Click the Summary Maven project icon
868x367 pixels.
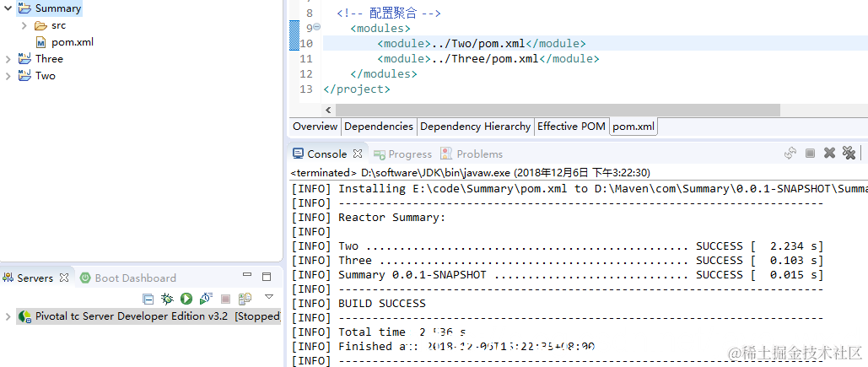pyautogui.click(x=24, y=8)
